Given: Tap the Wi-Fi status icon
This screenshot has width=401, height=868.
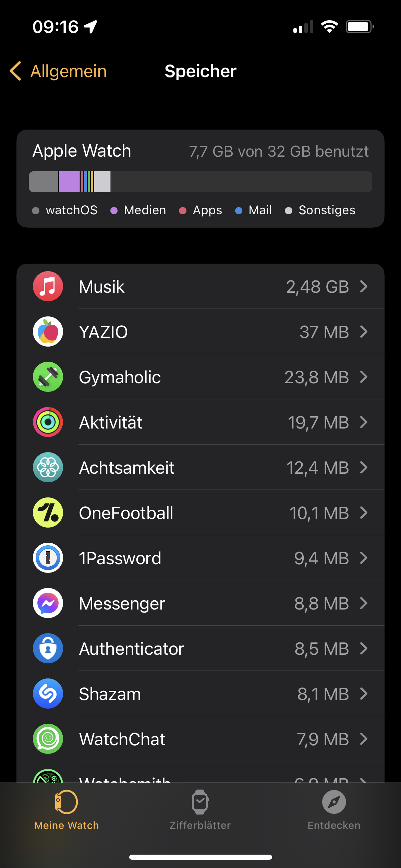Looking at the screenshot, I should pyautogui.click(x=329, y=27).
